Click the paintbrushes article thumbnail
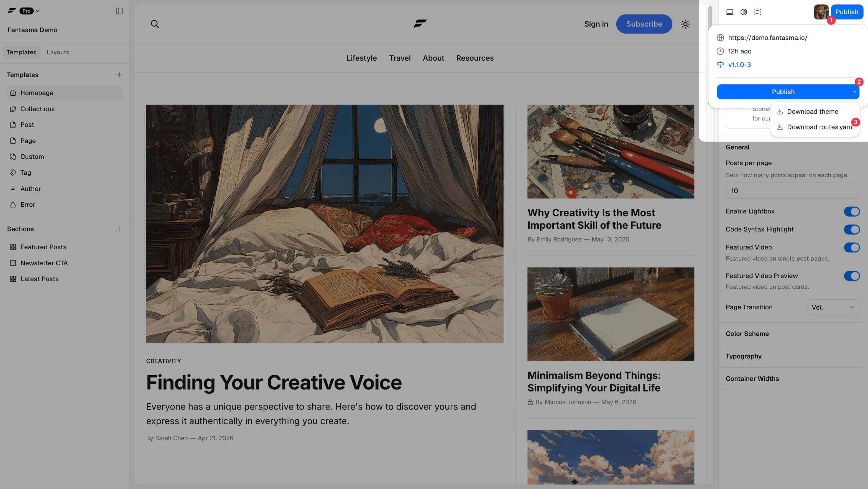The width and height of the screenshot is (868, 489). click(611, 152)
